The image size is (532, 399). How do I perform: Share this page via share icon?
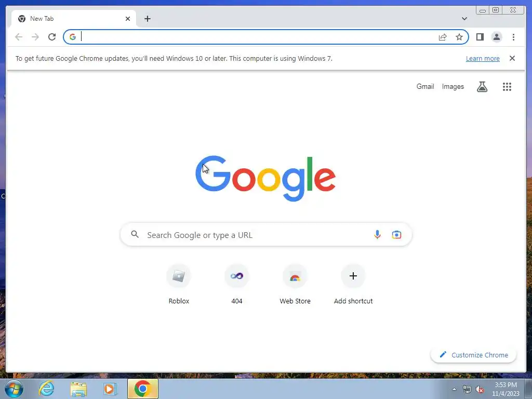[x=443, y=37]
